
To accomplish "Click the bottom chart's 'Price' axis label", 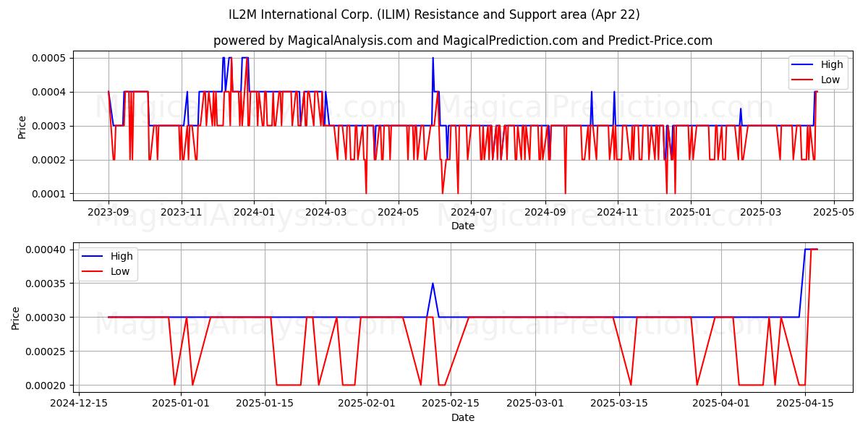I will pos(16,318).
